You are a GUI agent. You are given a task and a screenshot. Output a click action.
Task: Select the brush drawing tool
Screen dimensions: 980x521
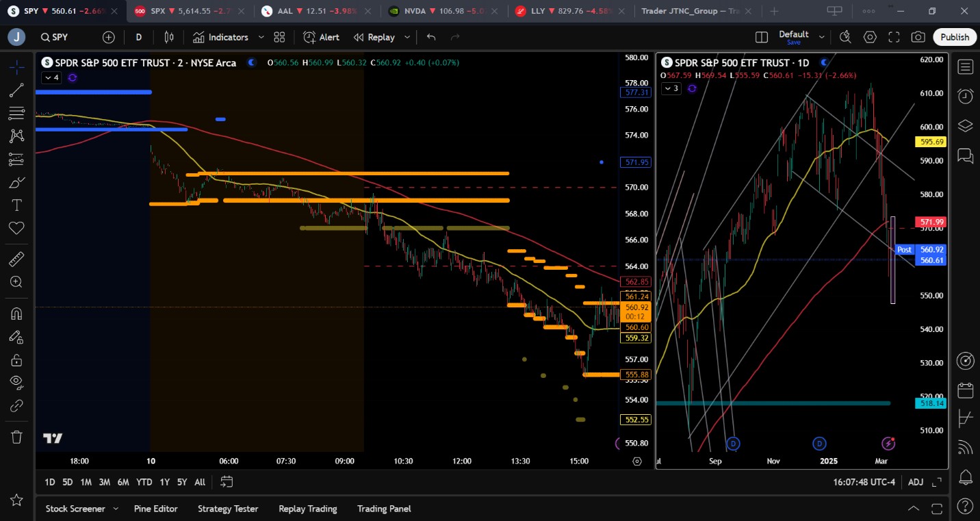[x=17, y=183]
